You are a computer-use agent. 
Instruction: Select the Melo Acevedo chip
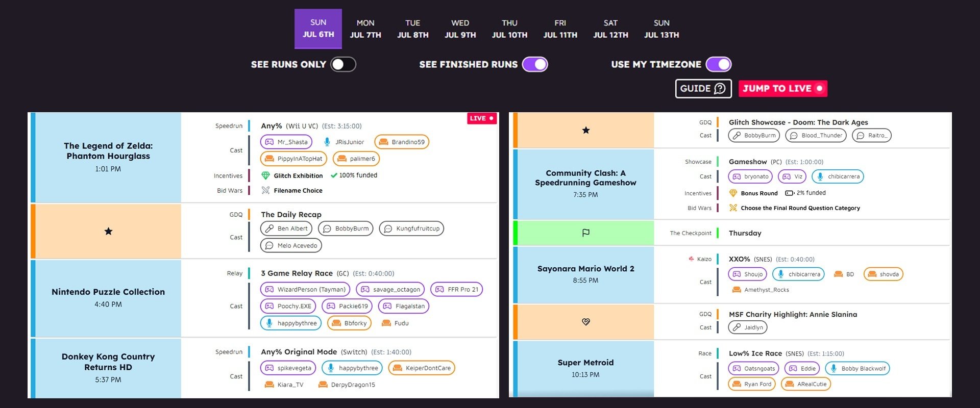tap(291, 245)
